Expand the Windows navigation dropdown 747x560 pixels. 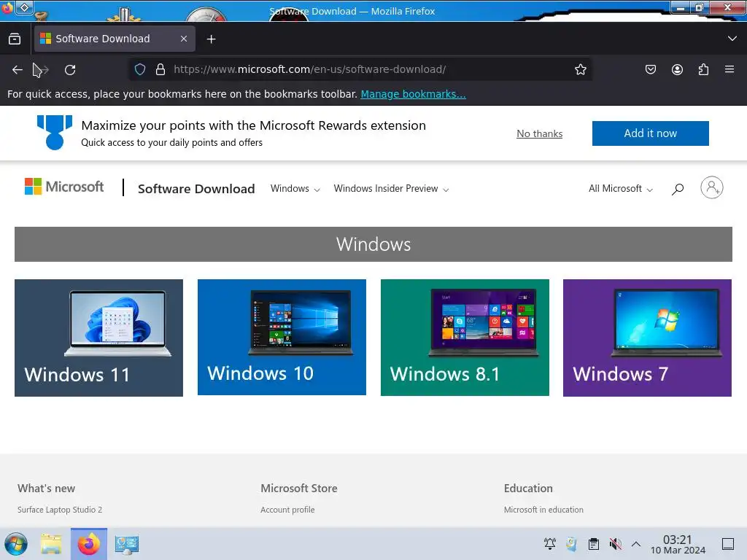pyautogui.click(x=295, y=189)
